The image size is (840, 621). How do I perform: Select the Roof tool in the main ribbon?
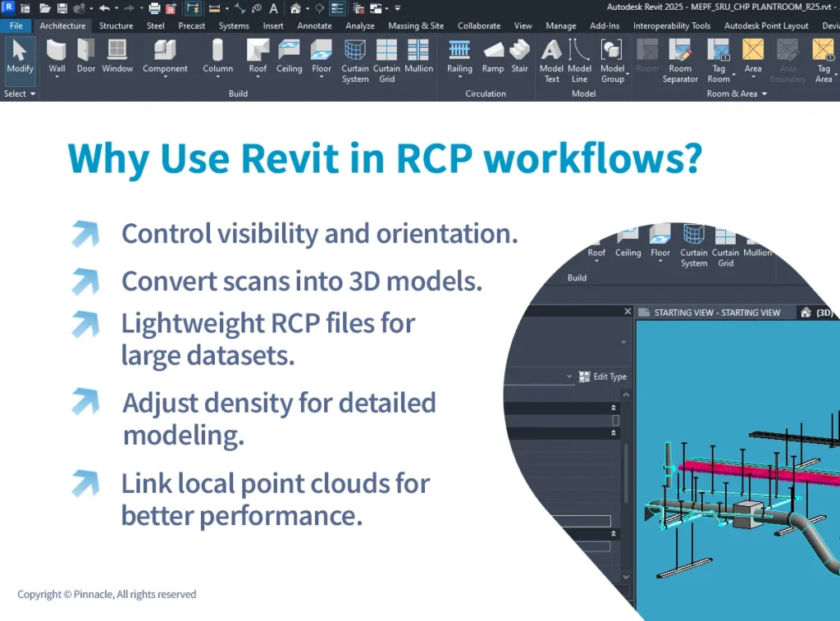click(258, 57)
